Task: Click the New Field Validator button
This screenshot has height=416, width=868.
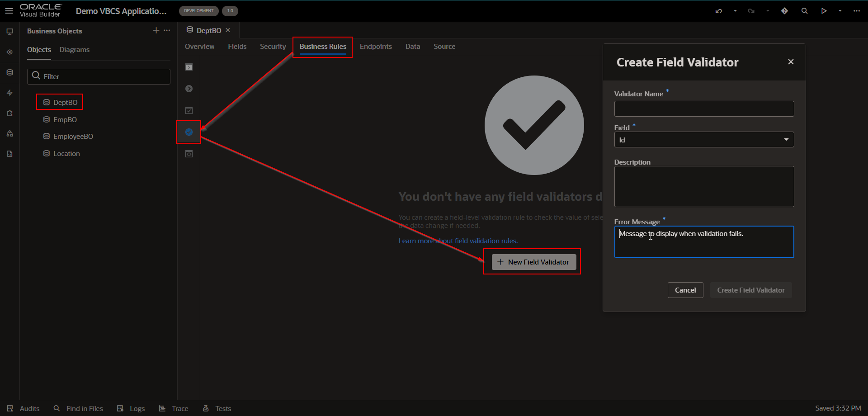Action: (x=534, y=262)
